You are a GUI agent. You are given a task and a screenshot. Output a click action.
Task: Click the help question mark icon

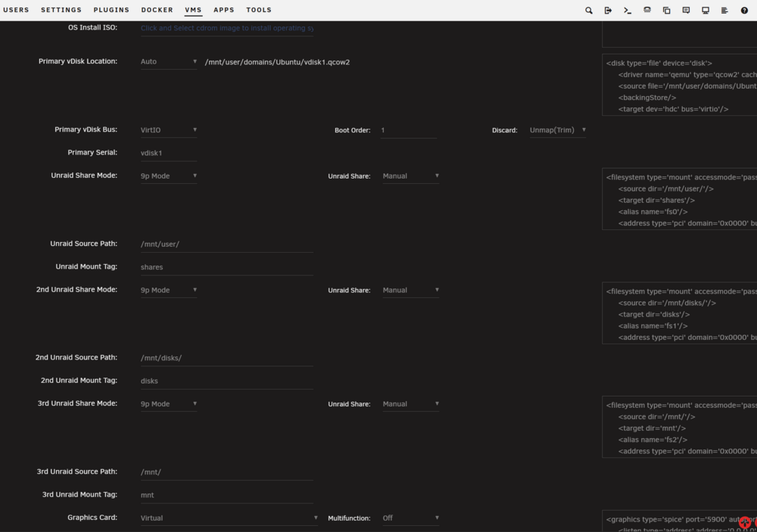point(744,10)
